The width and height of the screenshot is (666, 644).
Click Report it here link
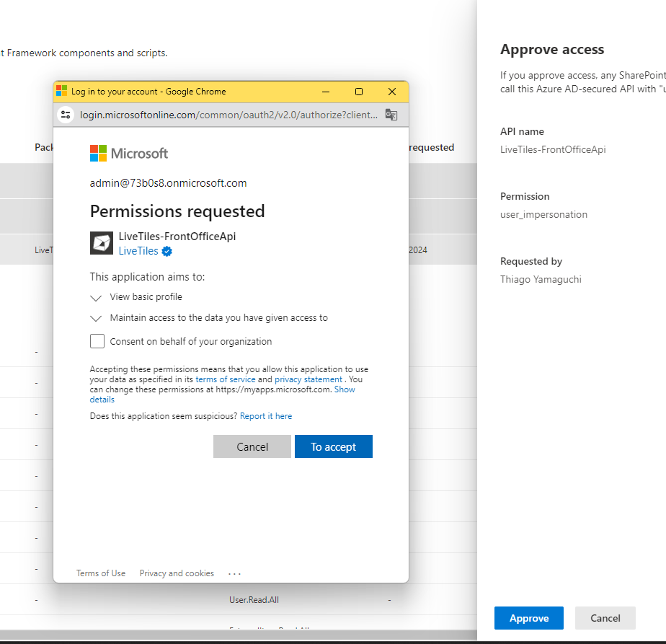266,415
